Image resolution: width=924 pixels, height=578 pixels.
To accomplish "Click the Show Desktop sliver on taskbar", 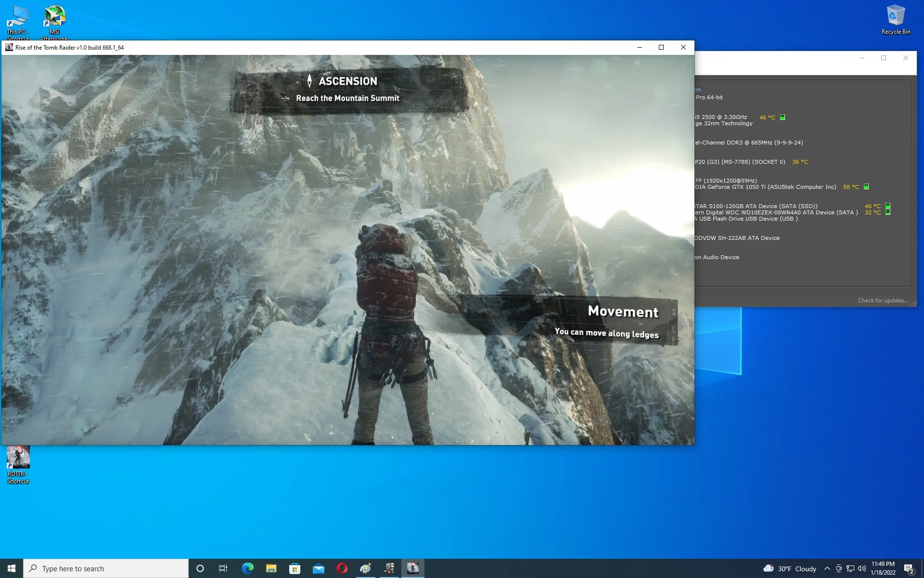I will click(x=922, y=568).
